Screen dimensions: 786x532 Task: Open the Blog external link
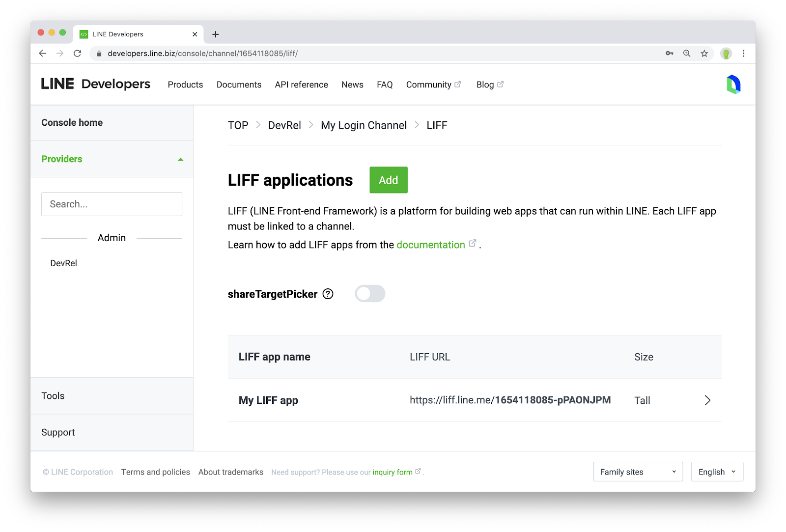coord(490,84)
